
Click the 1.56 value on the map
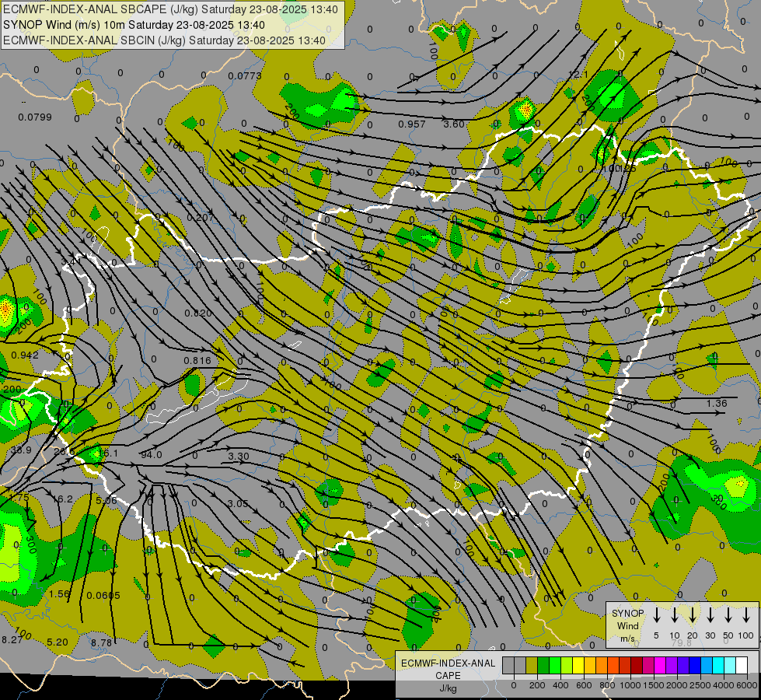point(60,594)
